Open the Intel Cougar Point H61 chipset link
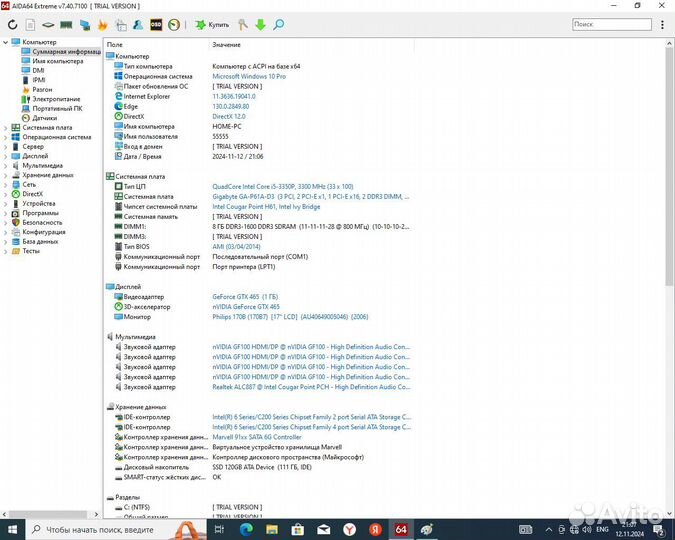Screen dimensions: 675x540 point(266,207)
